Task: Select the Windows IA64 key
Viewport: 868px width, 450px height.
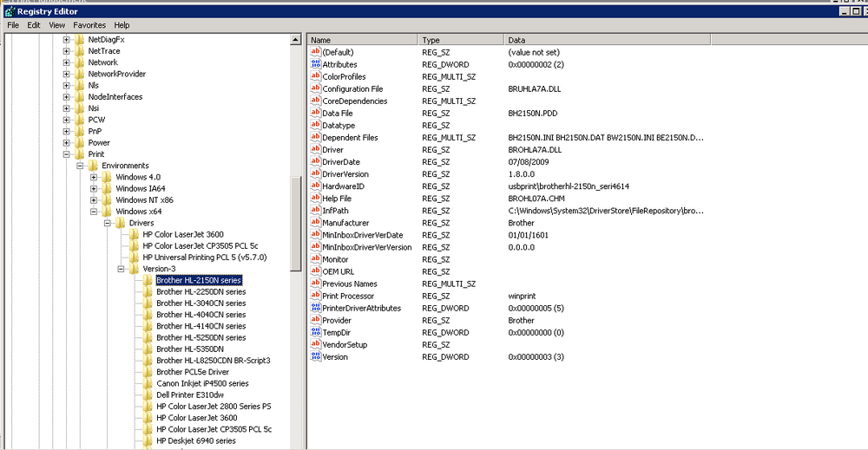Action: coord(141,188)
